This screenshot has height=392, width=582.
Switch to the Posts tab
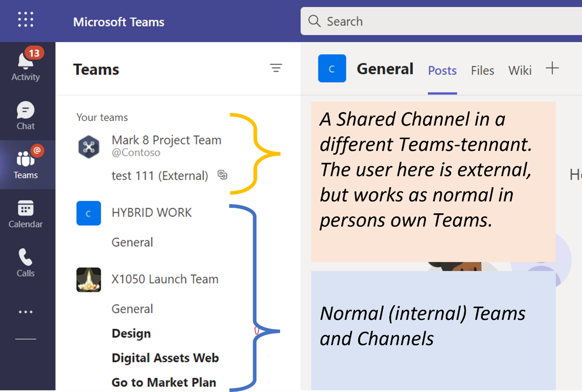pyautogui.click(x=442, y=70)
